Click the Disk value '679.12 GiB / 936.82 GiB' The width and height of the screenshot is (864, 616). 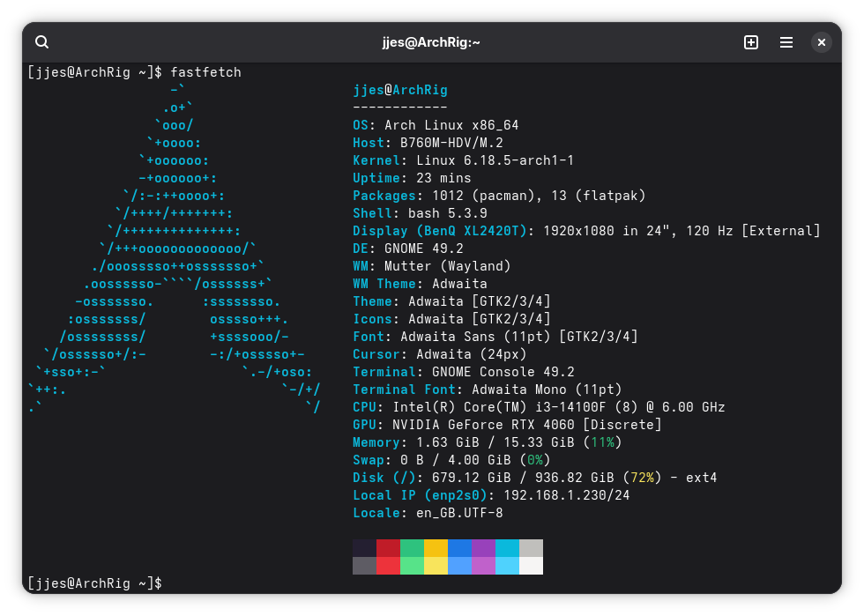click(522, 478)
